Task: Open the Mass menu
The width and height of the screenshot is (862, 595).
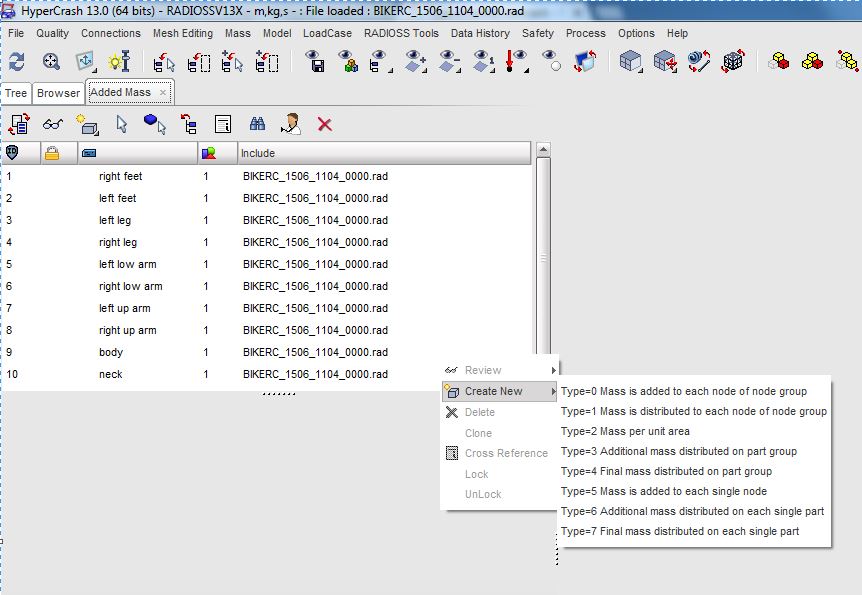Action: tap(237, 33)
